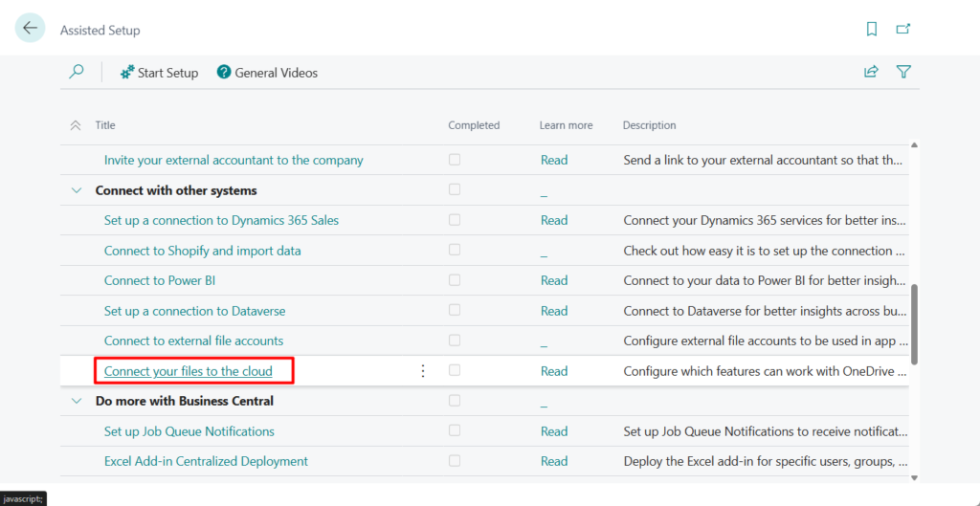Open the filter pane funnel icon
Image resolution: width=980 pixels, height=506 pixels.
pyautogui.click(x=902, y=72)
